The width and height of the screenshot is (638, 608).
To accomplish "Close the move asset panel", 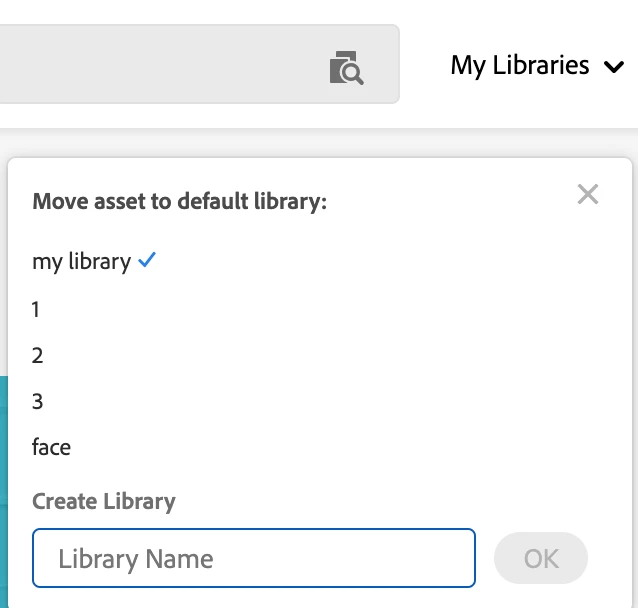I will [x=588, y=194].
